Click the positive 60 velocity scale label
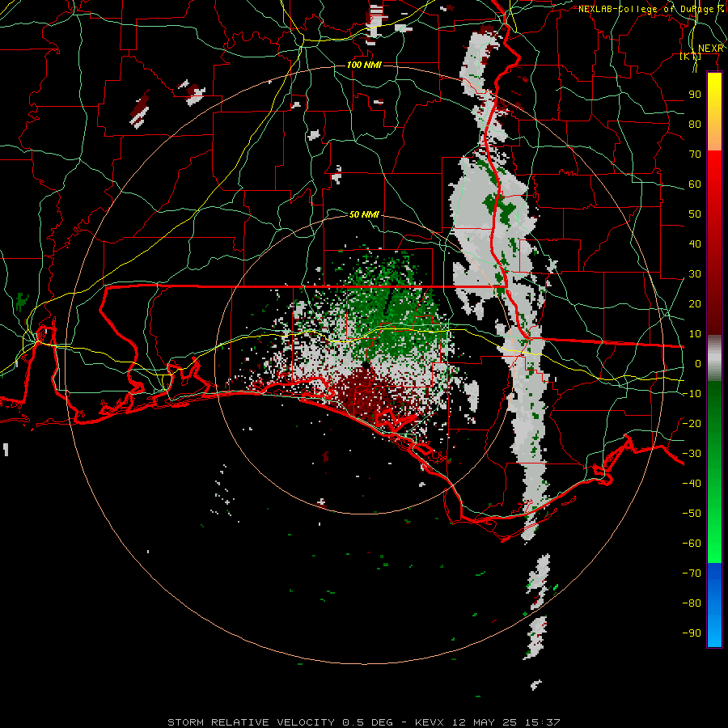 click(695, 184)
